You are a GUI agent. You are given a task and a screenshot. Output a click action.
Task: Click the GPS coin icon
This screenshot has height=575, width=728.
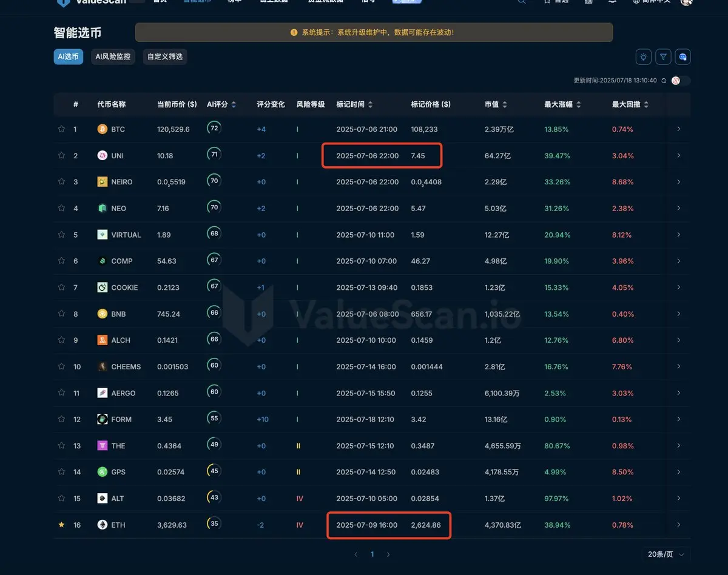point(103,472)
